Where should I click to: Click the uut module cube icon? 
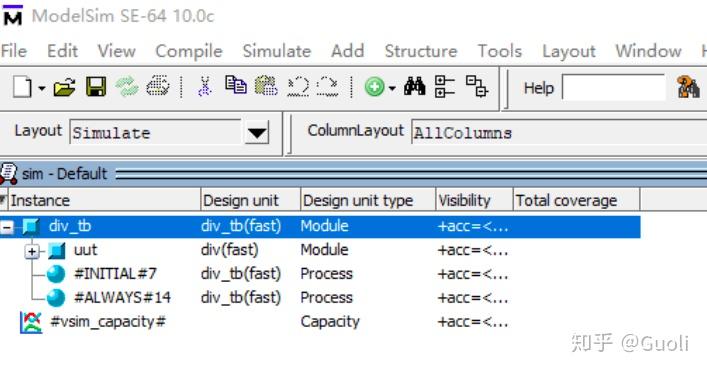click(57, 250)
